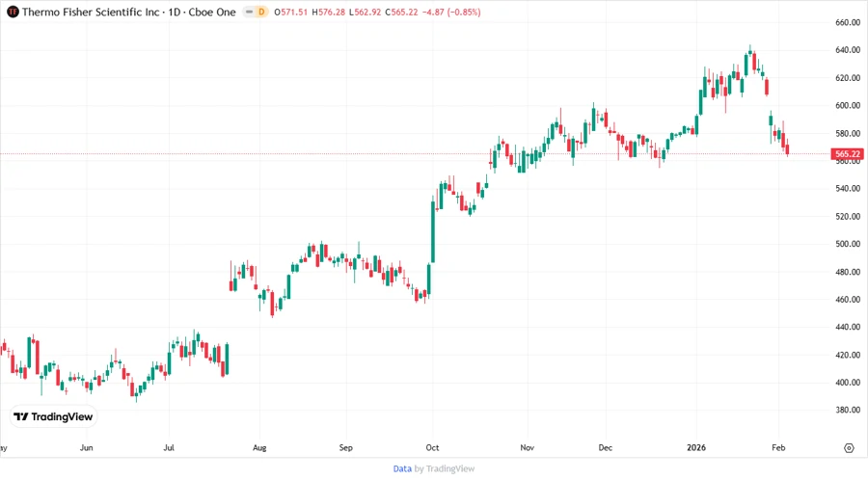Open the TradingView logo button
Image resolution: width=868 pixels, height=480 pixels.
tap(53, 416)
